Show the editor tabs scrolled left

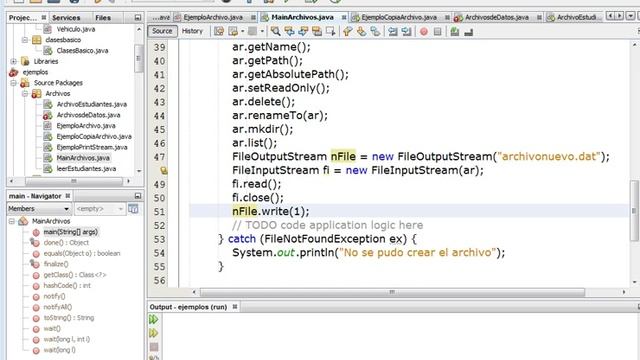(610, 16)
